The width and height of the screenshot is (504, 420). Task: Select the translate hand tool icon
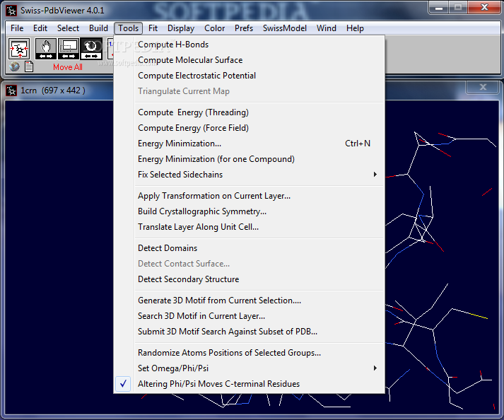click(x=46, y=49)
